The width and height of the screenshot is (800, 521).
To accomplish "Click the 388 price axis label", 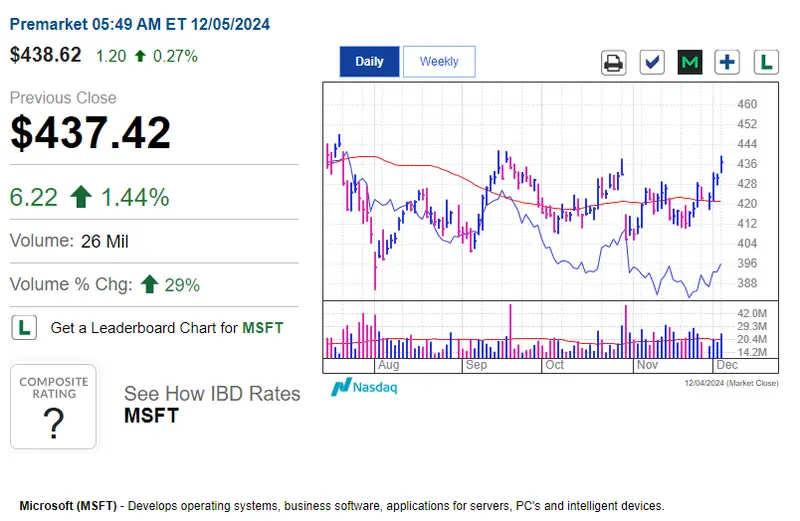I will tap(747, 283).
